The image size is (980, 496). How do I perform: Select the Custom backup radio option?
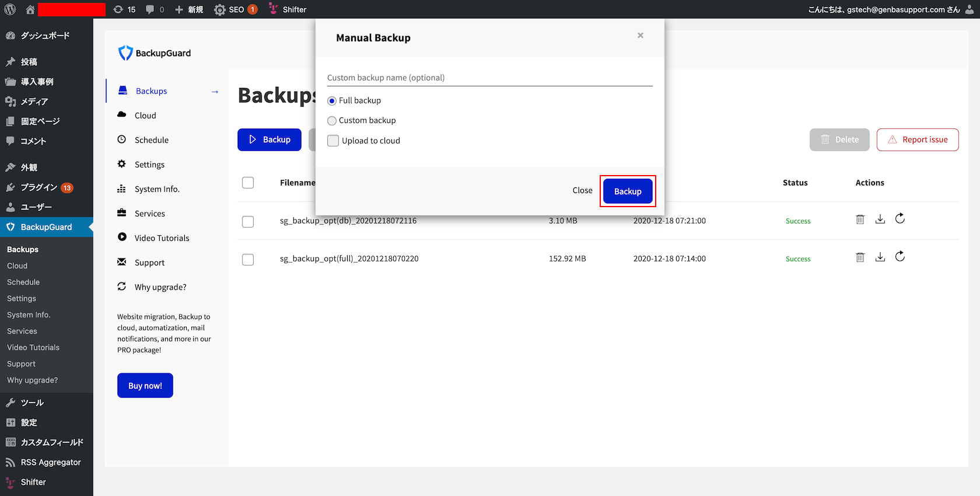pyautogui.click(x=332, y=121)
